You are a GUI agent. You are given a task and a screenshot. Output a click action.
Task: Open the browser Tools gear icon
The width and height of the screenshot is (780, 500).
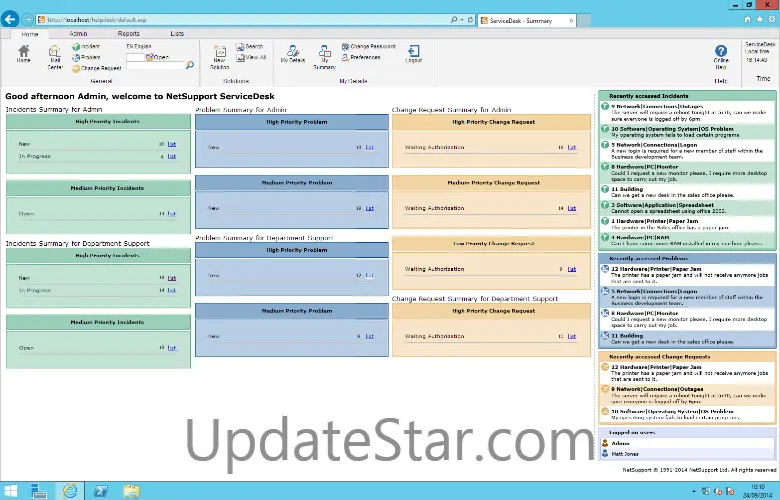point(772,19)
